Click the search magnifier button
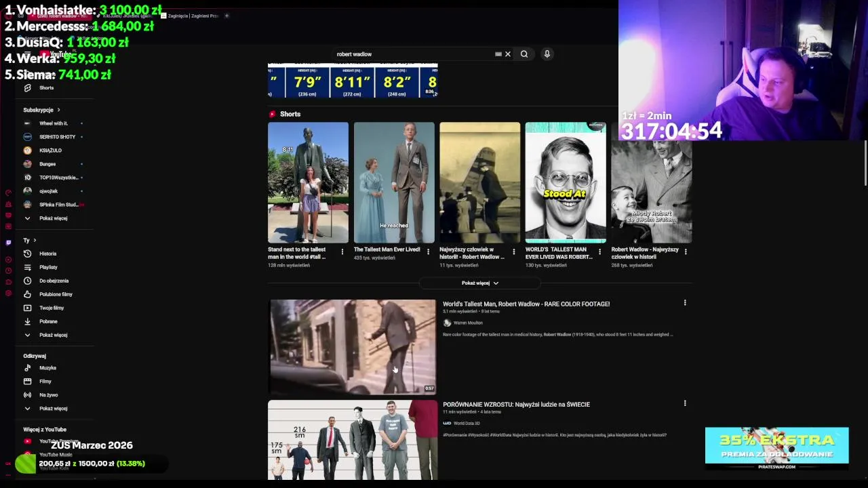Image resolution: width=868 pixels, height=488 pixels. [x=524, y=54]
